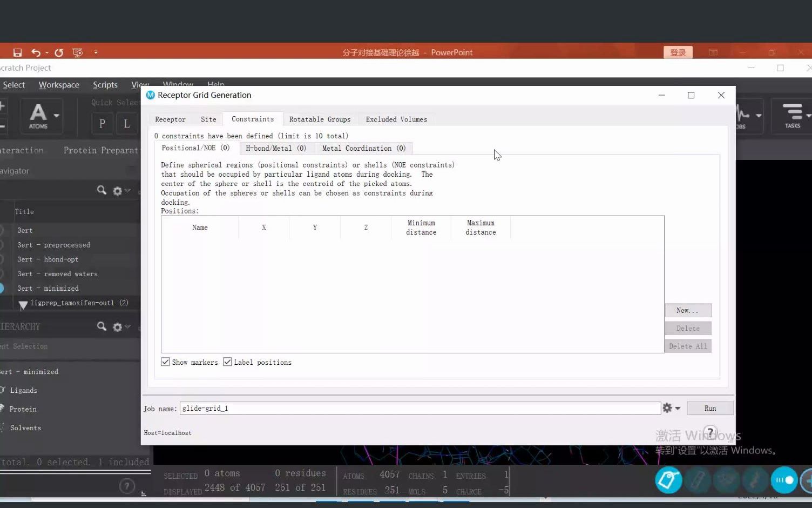
Task: Click the tag label workspace button
Action: [x=668, y=480]
